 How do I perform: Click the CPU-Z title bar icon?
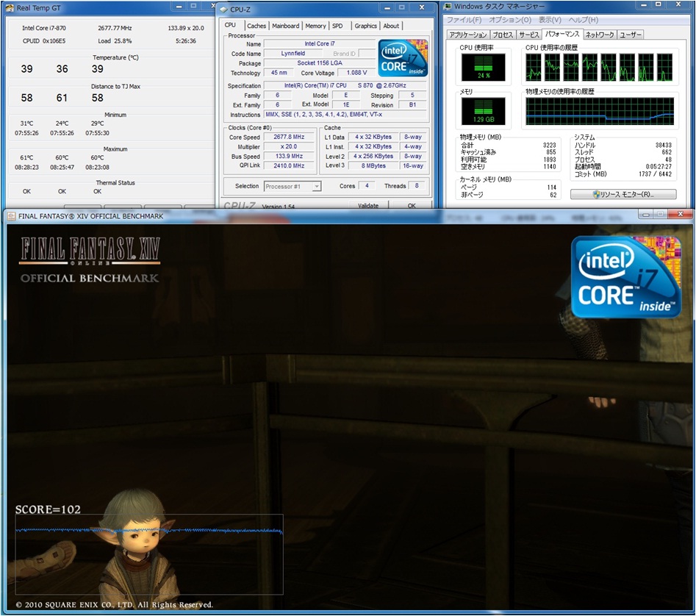[x=223, y=10]
